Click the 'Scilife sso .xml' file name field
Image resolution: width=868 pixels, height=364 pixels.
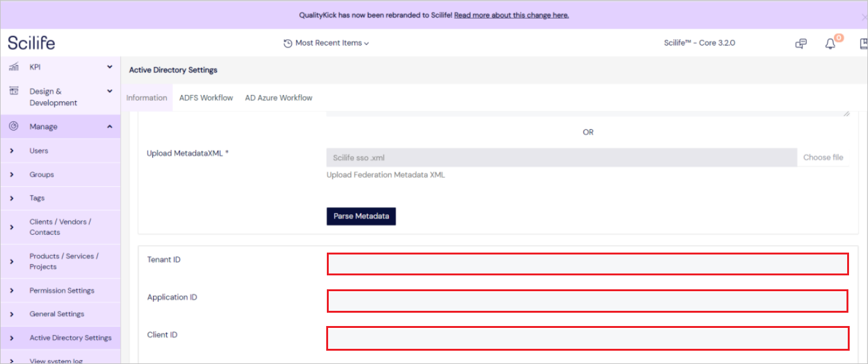(x=562, y=157)
